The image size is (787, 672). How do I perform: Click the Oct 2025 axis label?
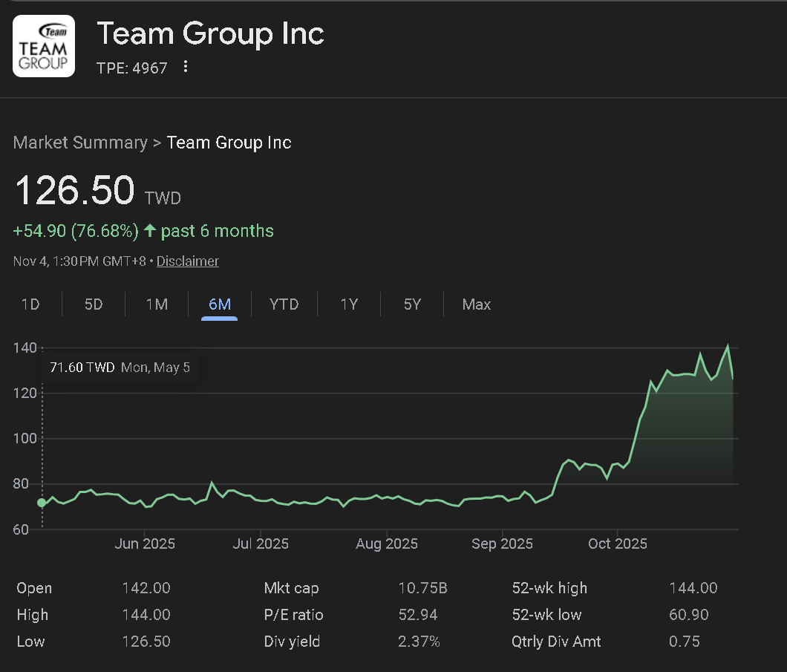click(618, 544)
